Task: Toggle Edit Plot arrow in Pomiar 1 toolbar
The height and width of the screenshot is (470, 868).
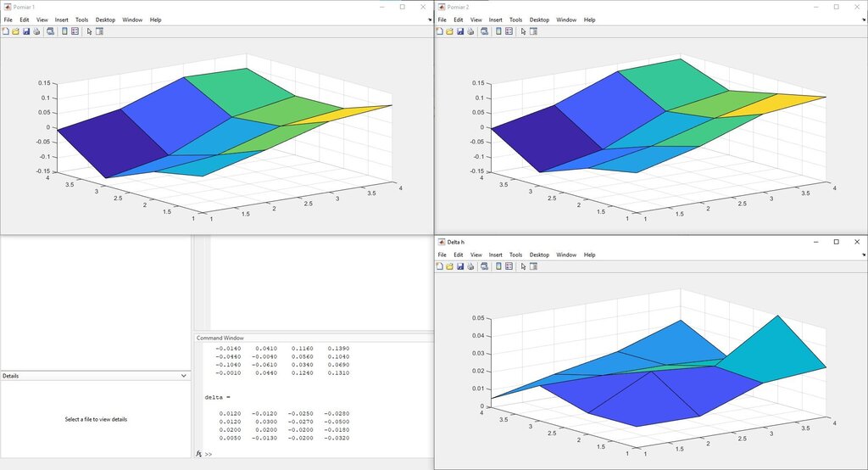Action: tap(89, 31)
